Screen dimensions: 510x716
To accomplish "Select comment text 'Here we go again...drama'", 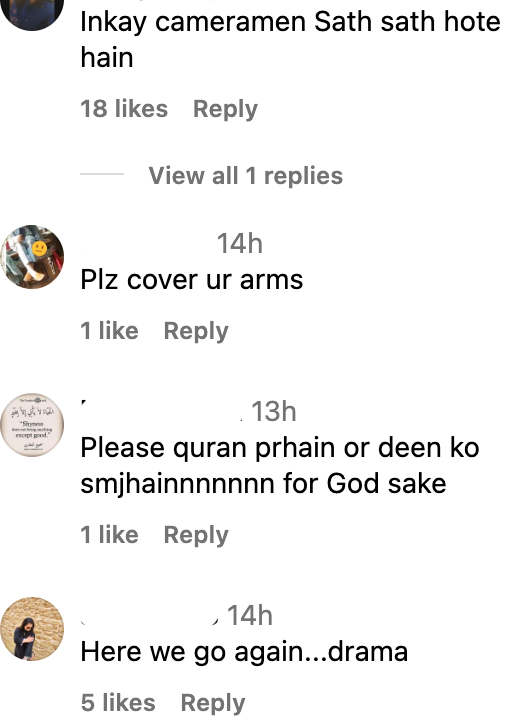I will tap(244, 652).
